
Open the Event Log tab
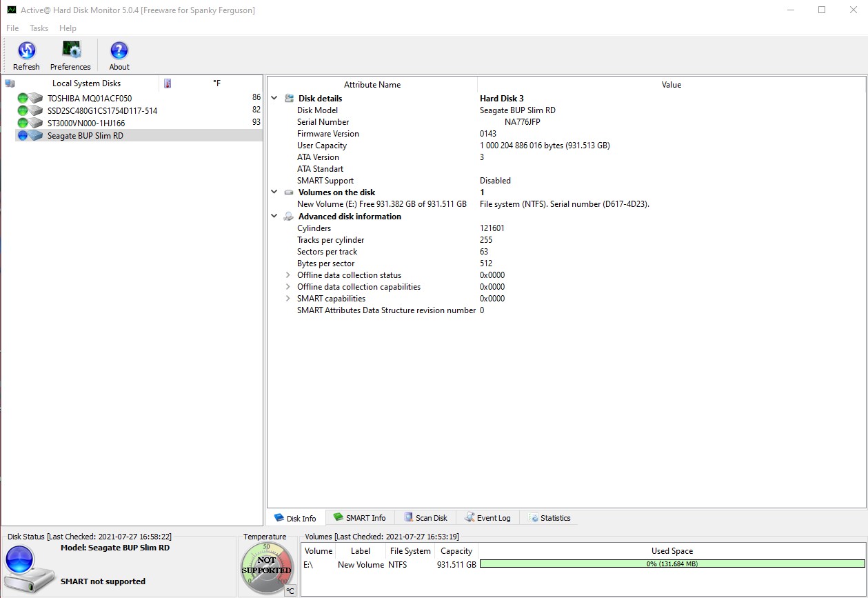tap(488, 518)
